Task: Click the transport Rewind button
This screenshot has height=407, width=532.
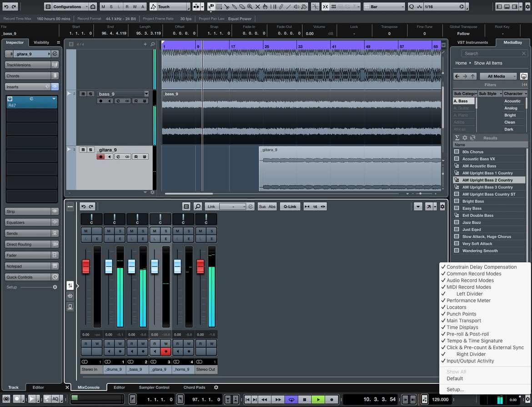Action: 264,400
